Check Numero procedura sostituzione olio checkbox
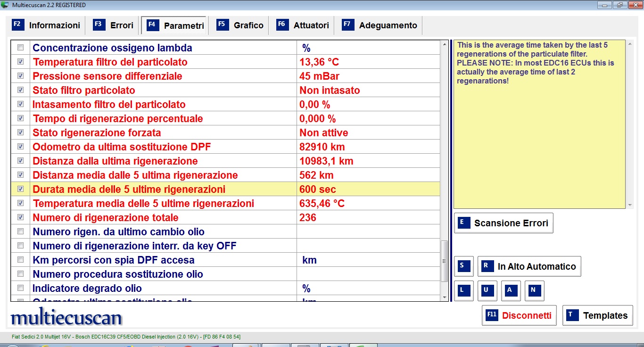Screen dimensions: 644x347 pyautogui.click(x=20, y=274)
